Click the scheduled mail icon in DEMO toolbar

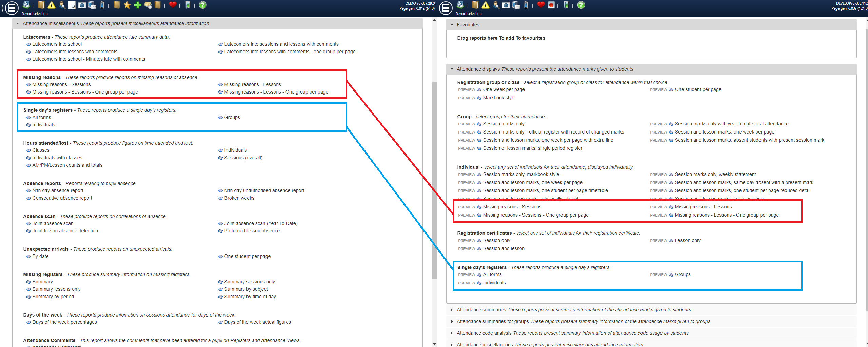147,5
